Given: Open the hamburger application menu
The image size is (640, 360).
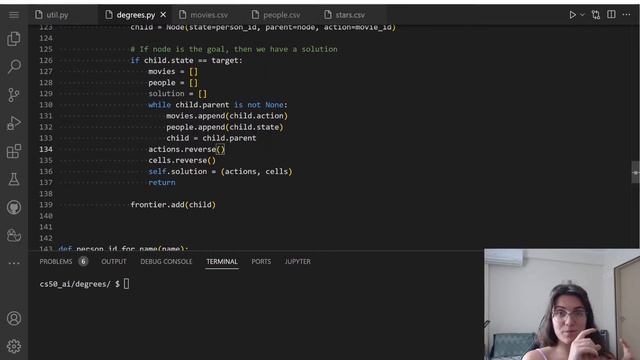Looking at the screenshot, I should [x=14, y=15].
